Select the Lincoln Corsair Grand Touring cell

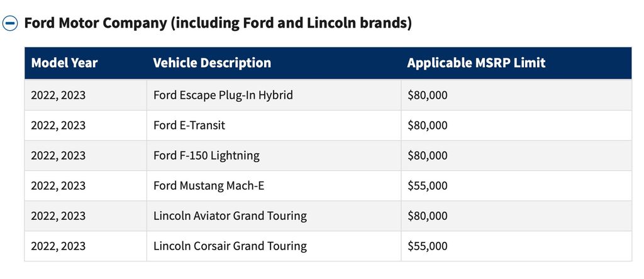pyautogui.click(x=230, y=246)
